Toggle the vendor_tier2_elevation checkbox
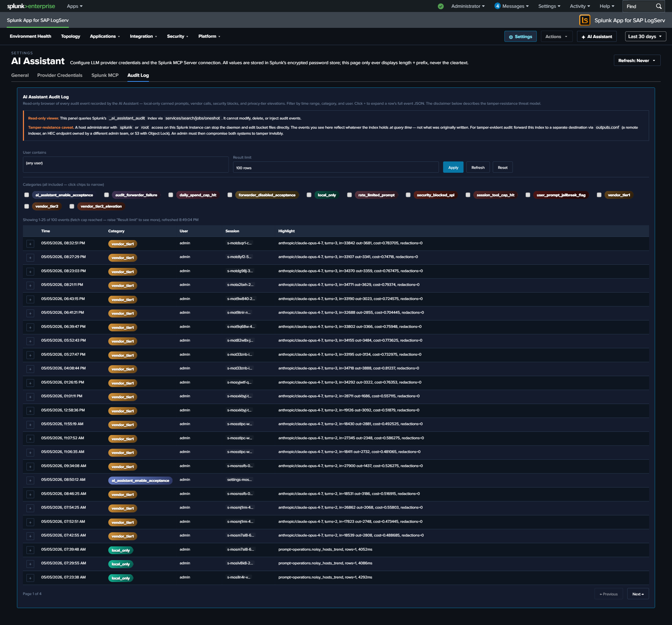The image size is (672, 625). tap(72, 206)
